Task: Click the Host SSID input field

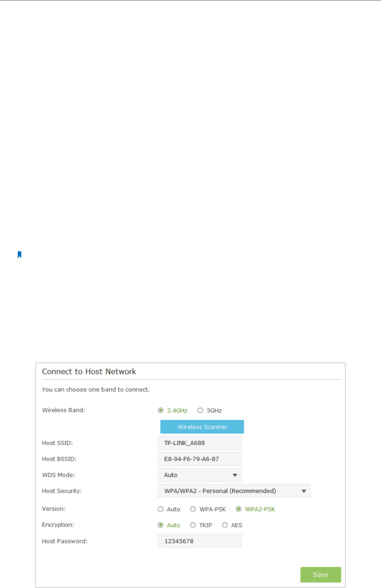Action: click(x=200, y=443)
